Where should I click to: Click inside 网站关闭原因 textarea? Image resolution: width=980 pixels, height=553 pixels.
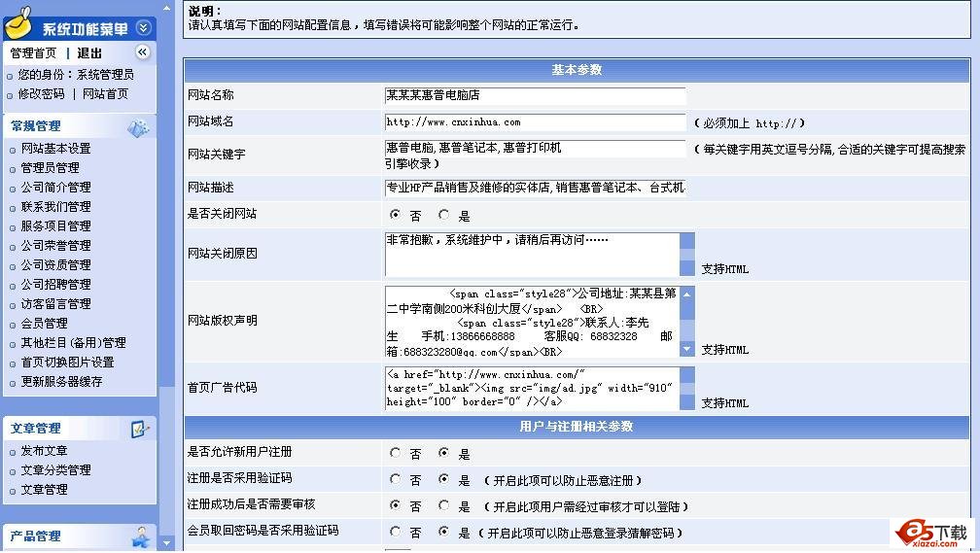pos(532,254)
